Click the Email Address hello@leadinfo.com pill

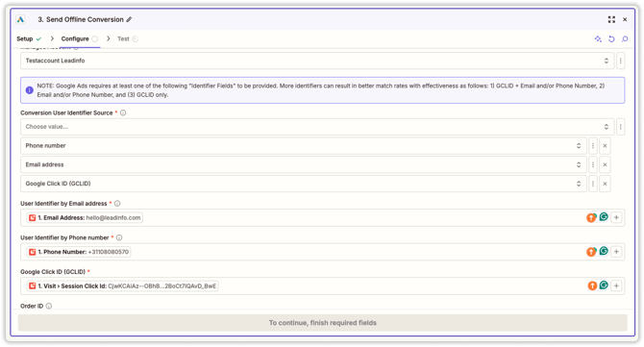click(85, 217)
